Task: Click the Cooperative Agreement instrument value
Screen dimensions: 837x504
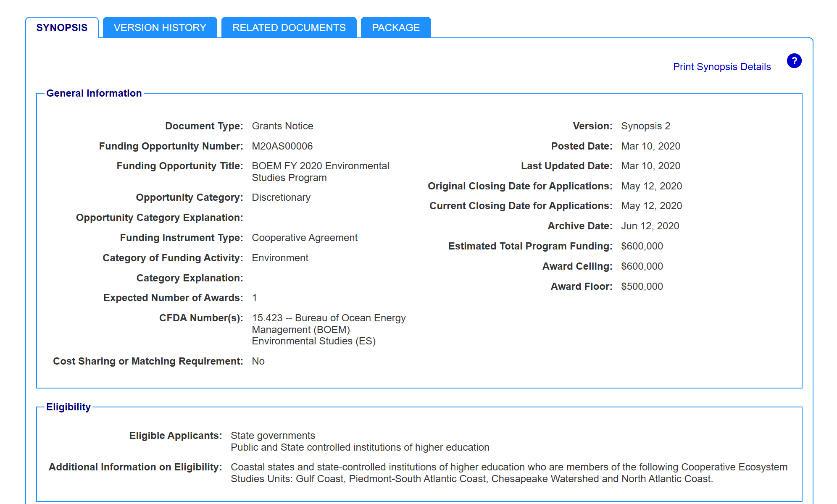Action: pyautogui.click(x=305, y=238)
